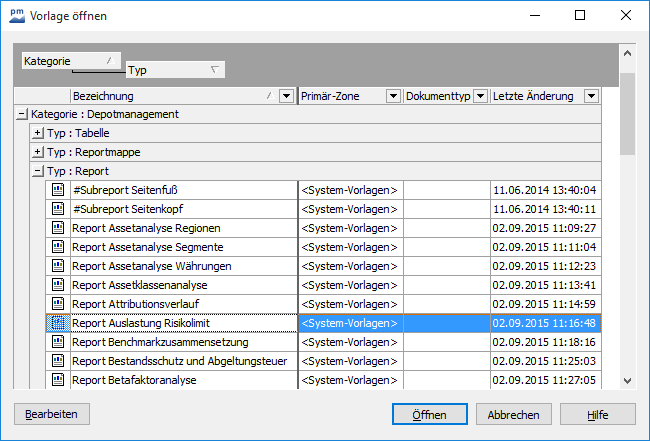
Task: Collapse the Typ : Report group
Action: click(x=38, y=171)
